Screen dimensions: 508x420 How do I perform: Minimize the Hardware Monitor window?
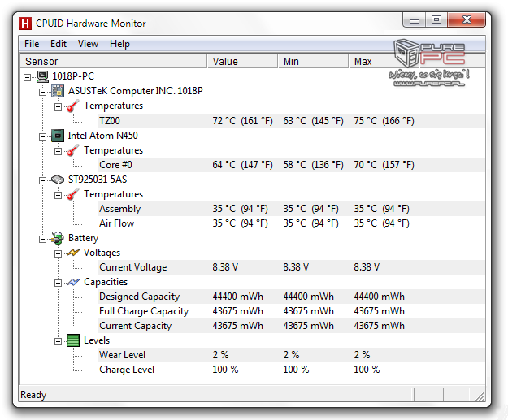pos(415,21)
